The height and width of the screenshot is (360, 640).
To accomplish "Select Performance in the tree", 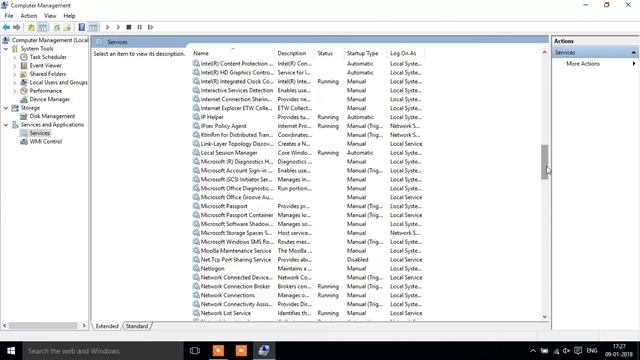I will pyautogui.click(x=46, y=91).
